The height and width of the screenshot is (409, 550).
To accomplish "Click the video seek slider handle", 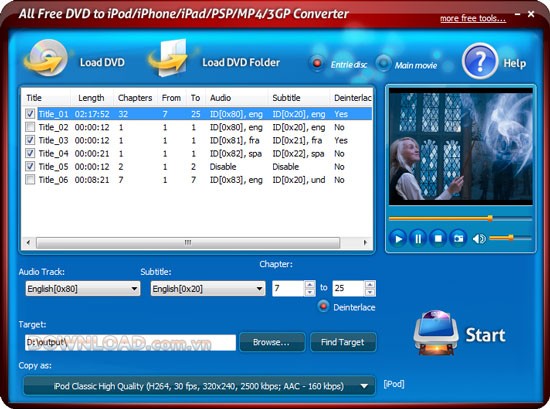I will [x=490, y=219].
